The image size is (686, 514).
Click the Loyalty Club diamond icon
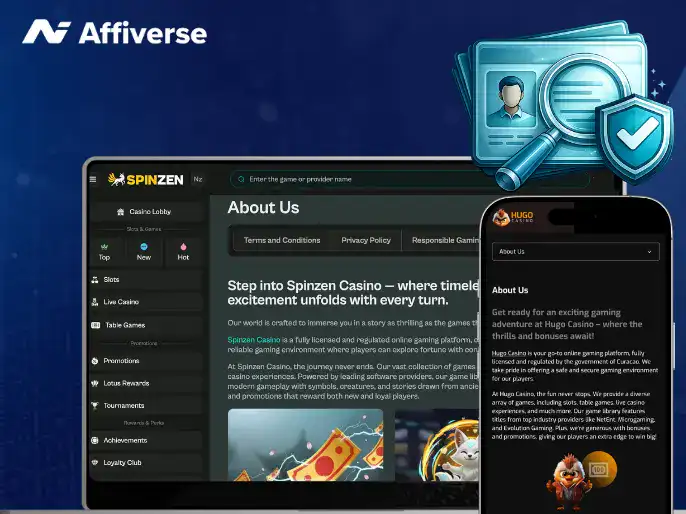94,462
